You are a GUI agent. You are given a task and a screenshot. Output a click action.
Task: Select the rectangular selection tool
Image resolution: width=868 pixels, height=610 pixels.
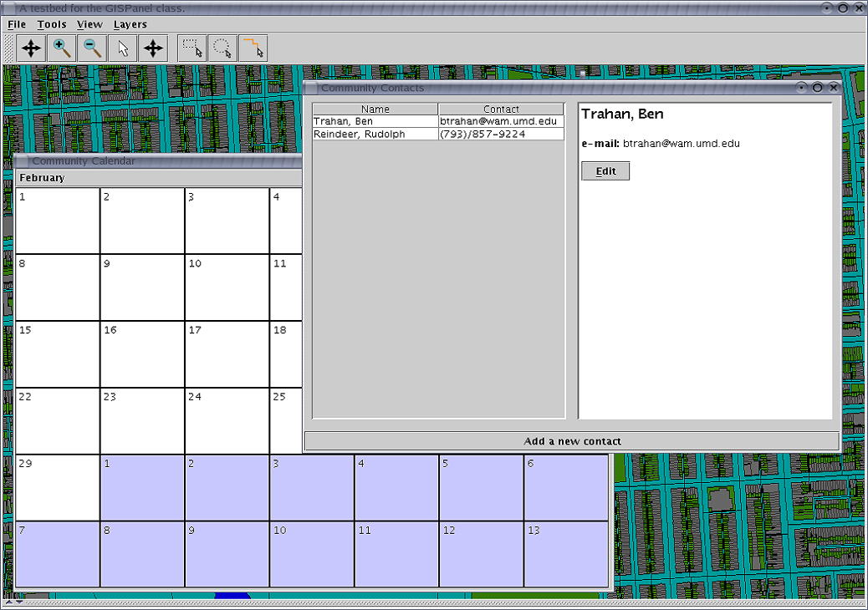pyautogui.click(x=192, y=48)
